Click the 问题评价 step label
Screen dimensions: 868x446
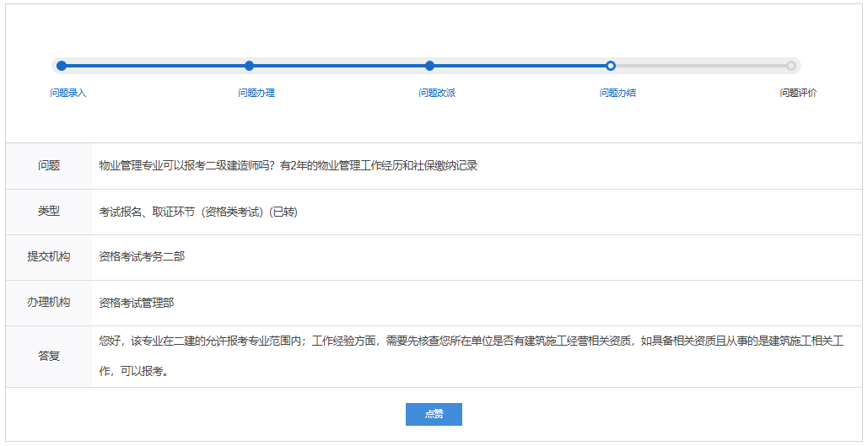point(798,93)
